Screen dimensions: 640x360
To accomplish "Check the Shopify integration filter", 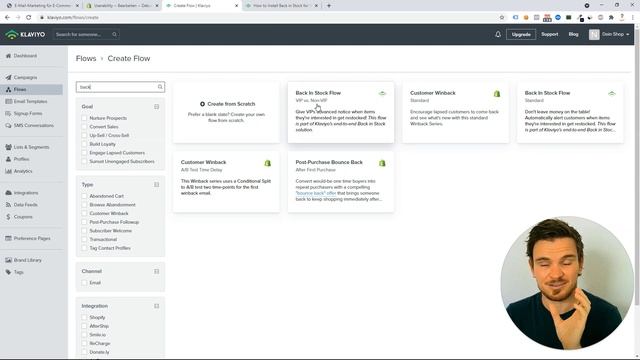I will pyautogui.click(x=84, y=318).
